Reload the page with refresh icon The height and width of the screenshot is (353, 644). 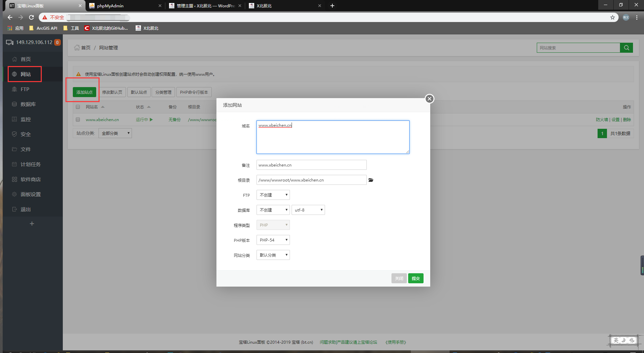tap(31, 17)
